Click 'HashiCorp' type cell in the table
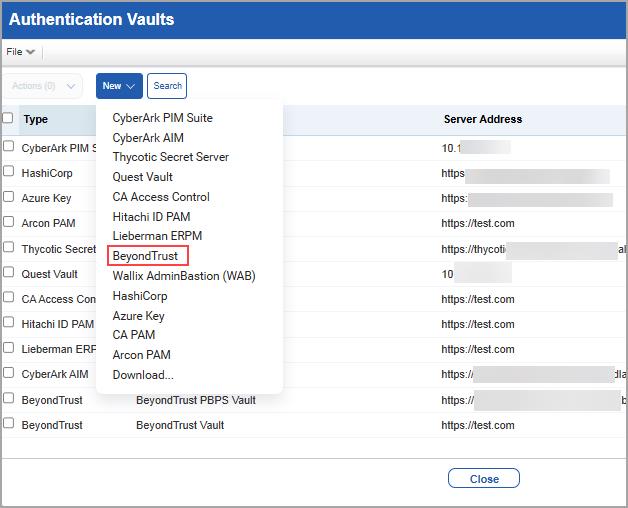 click(x=47, y=173)
